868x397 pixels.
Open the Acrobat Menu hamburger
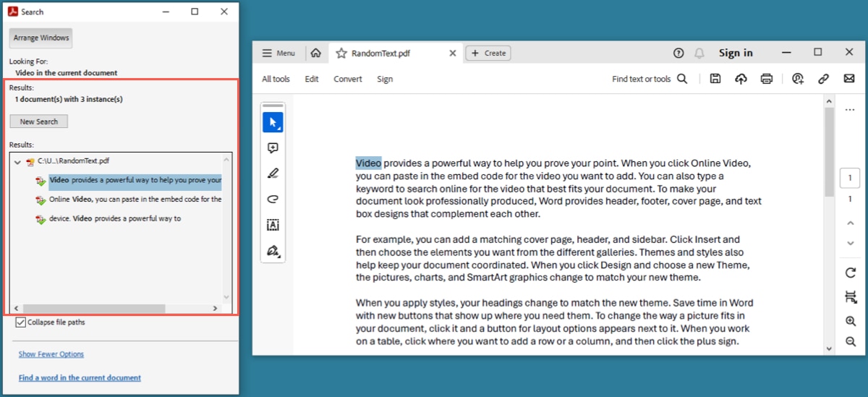[x=278, y=53]
